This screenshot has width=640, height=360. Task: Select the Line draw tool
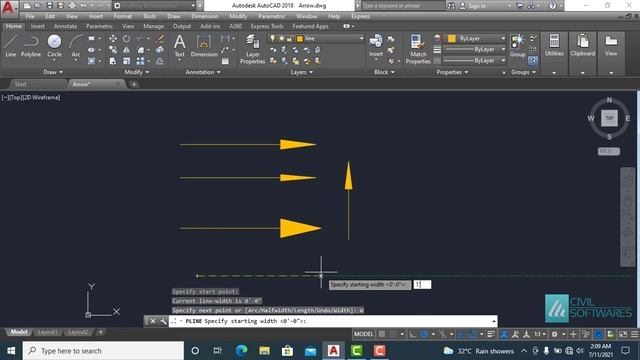(11, 45)
